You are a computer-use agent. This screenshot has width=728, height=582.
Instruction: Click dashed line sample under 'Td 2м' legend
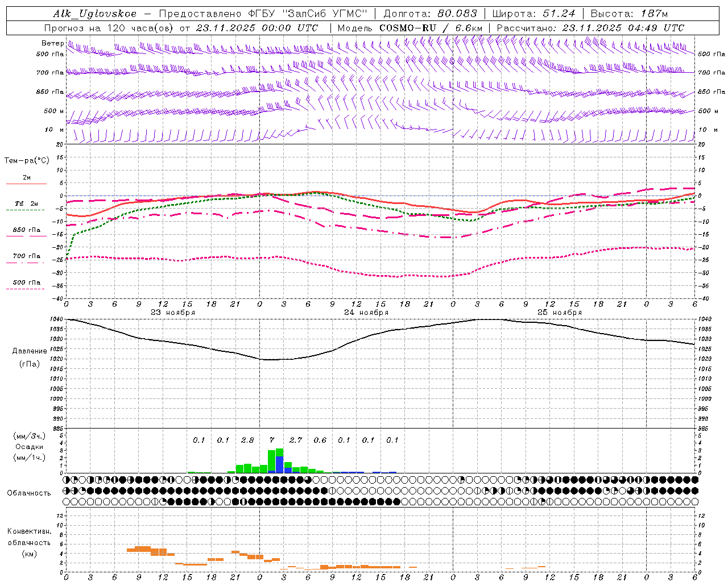tap(25, 210)
